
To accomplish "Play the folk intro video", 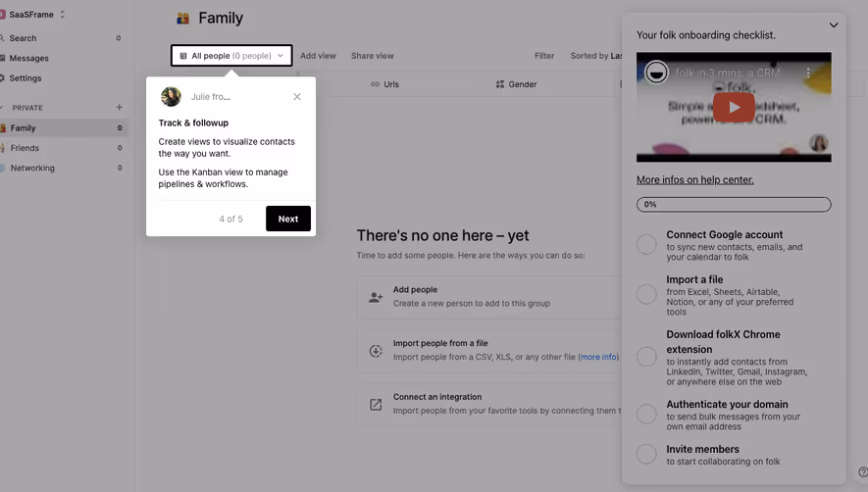I will (x=734, y=107).
